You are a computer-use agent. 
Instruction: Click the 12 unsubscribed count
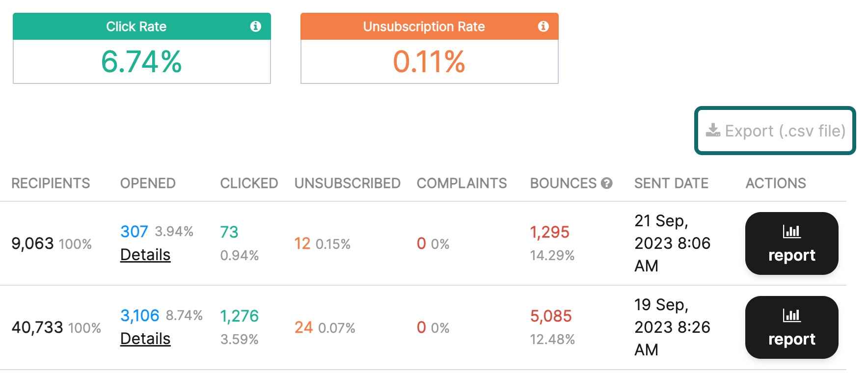point(302,243)
